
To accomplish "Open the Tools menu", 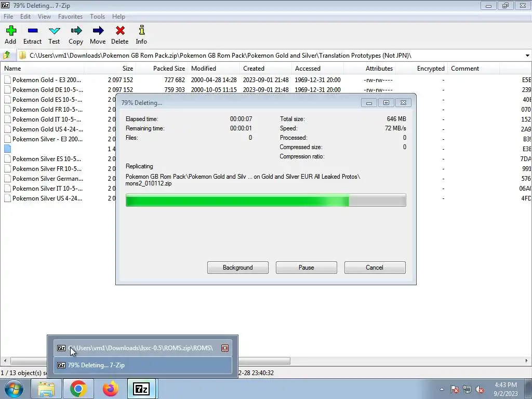I will 97,16.
